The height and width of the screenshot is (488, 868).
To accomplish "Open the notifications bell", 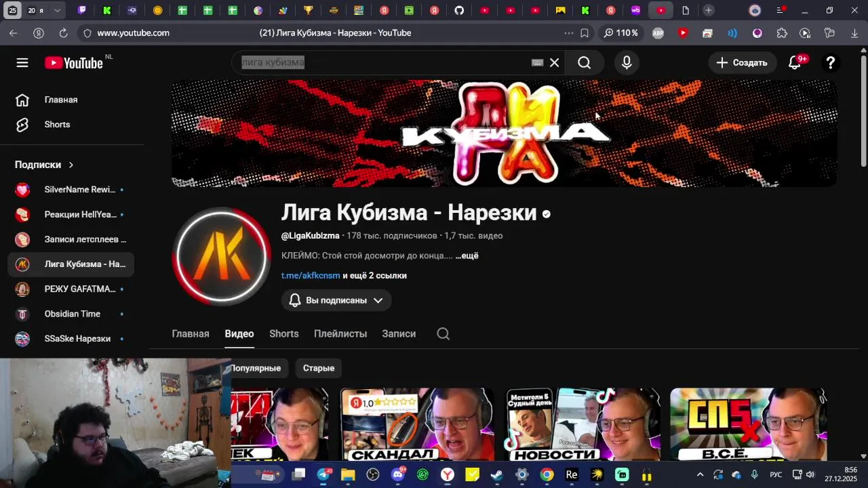I will click(795, 62).
